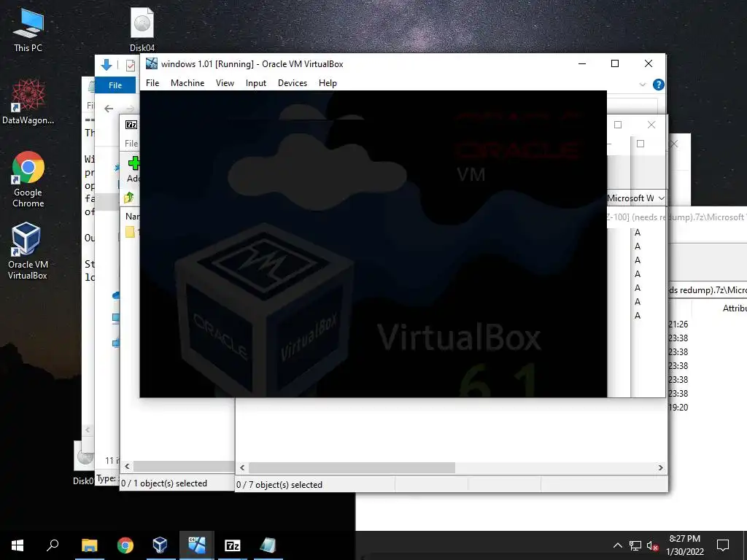The height and width of the screenshot is (560, 747).
Task: Click the network tray icon
Action: pos(635,545)
